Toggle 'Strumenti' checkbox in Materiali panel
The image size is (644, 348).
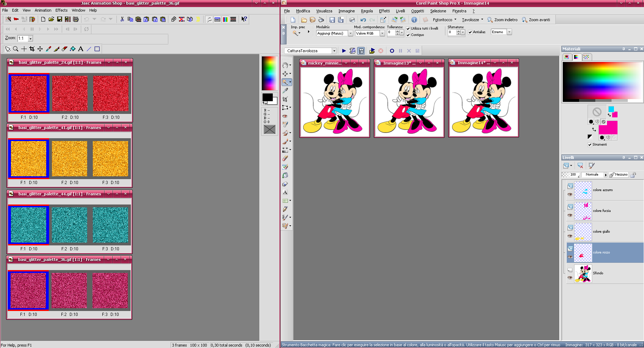(x=590, y=145)
